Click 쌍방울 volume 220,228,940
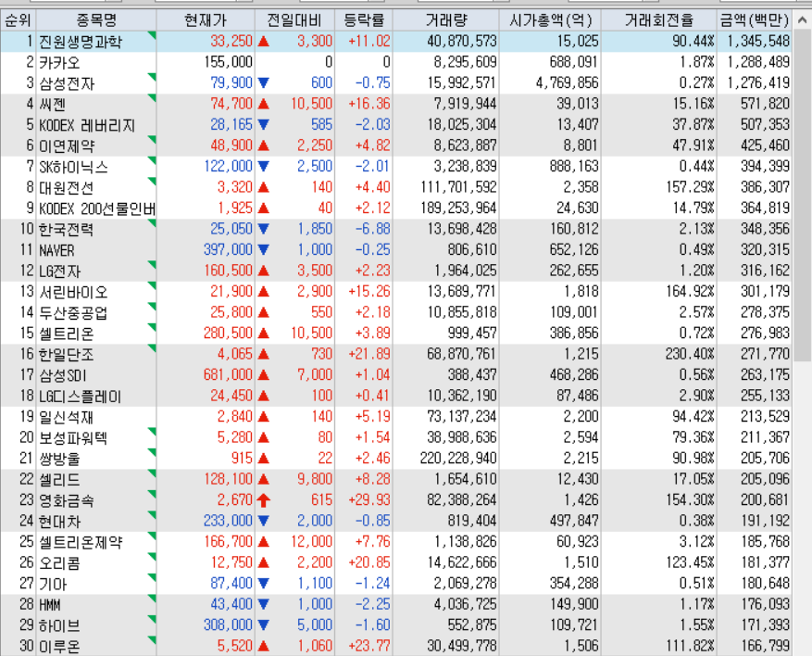Viewport: 812px width, 656px height. point(458,458)
